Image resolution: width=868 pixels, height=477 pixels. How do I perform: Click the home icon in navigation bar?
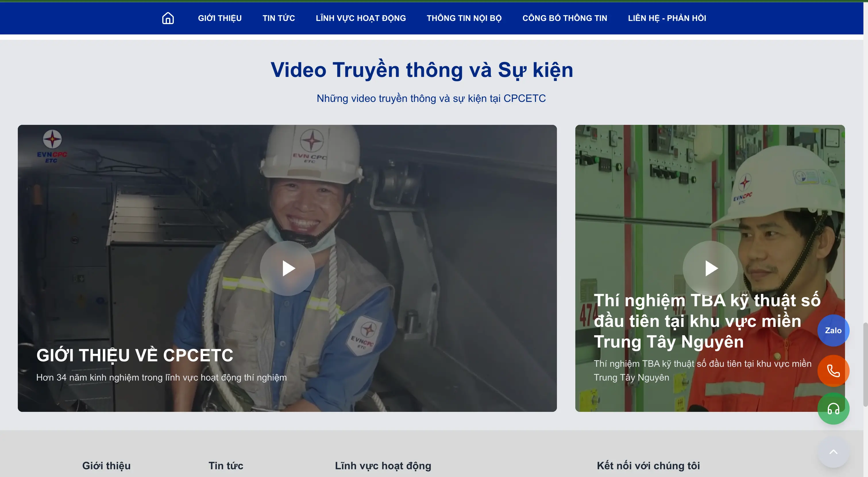pyautogui.click(x=168, y=18)
